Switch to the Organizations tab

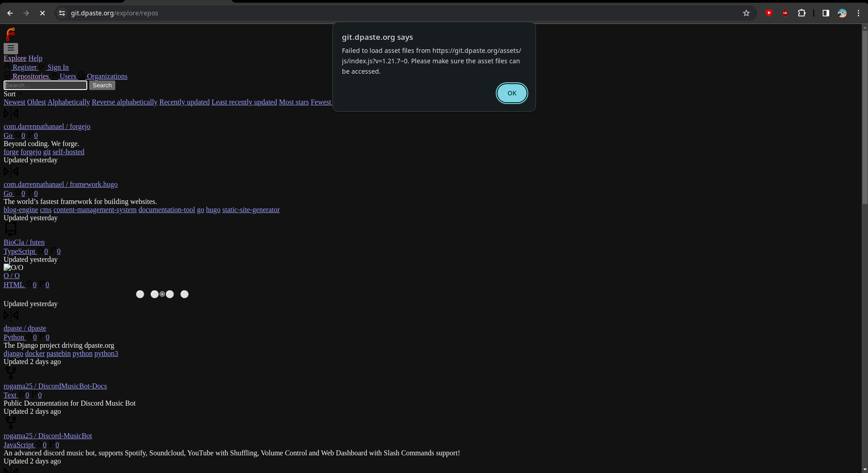107,76
